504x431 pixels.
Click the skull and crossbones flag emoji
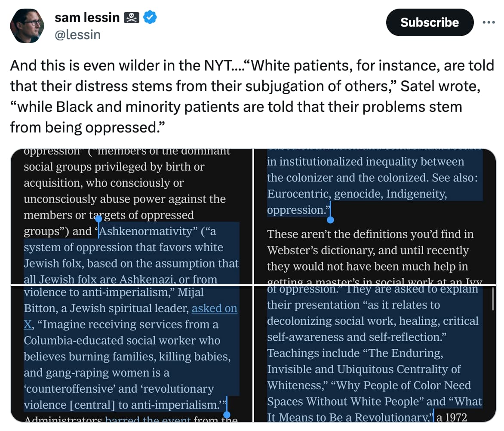132,18
